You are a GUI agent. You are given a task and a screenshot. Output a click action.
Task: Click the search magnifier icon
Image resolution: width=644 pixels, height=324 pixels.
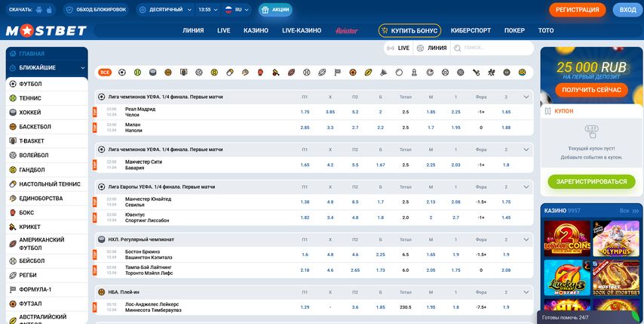457,48
